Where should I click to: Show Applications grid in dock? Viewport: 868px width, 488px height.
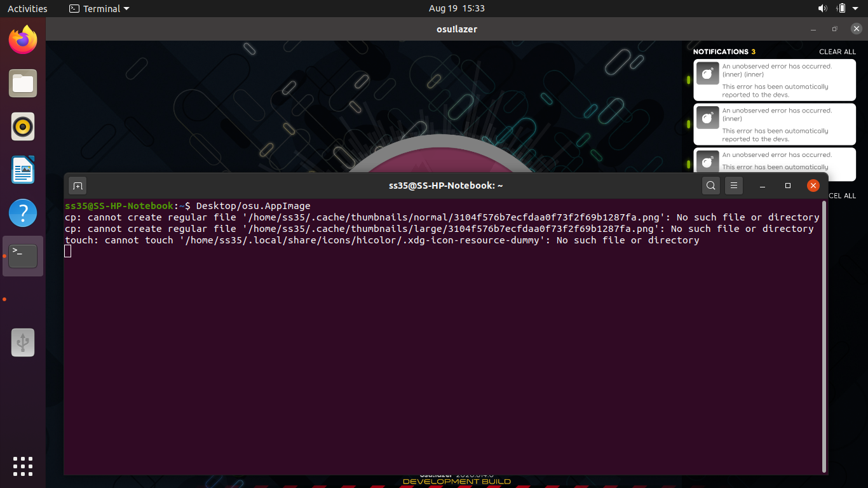23,466
